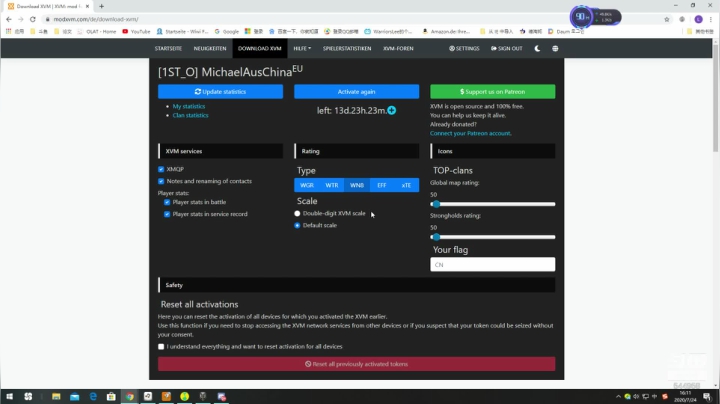Show hidden system tray icons
720x404 pixels.
point(618,396)
